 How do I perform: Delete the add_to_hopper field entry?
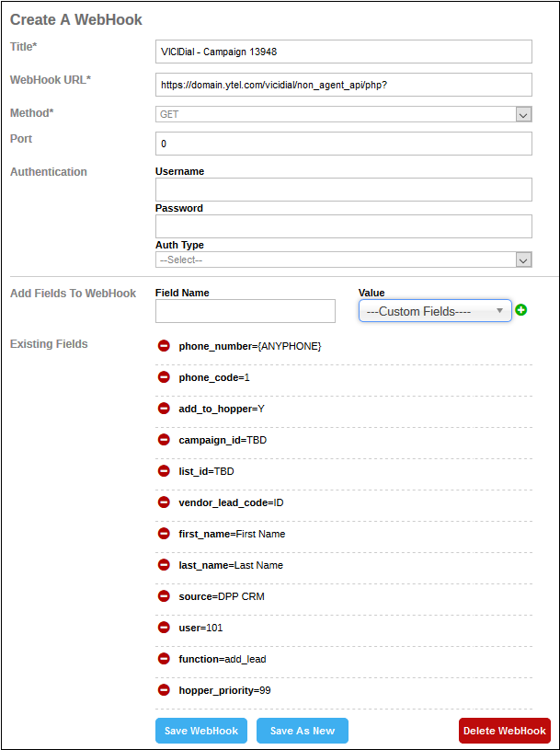[164, 409]
